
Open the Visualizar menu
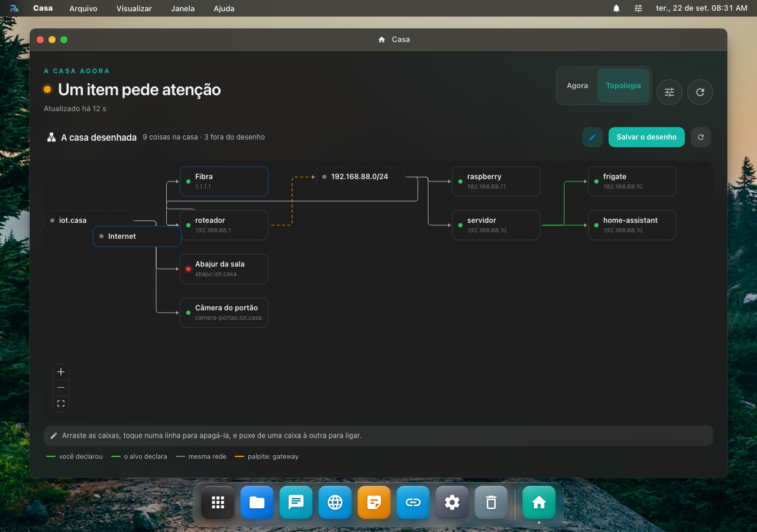[x=134, y=8]
